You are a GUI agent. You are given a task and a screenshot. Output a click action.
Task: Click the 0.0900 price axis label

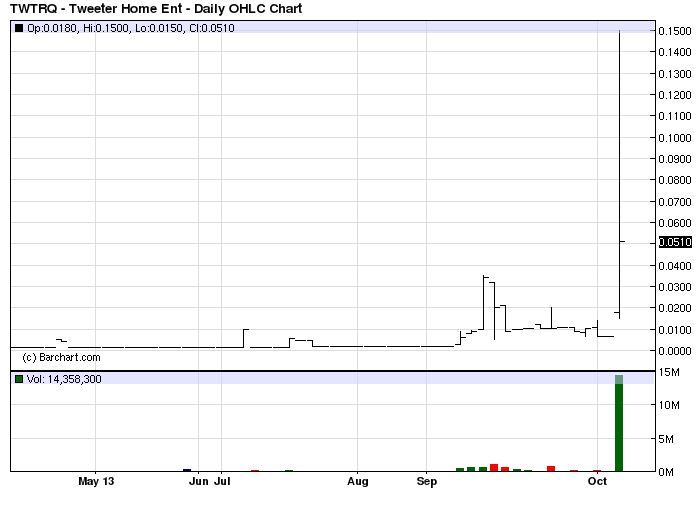tap(675, 159)
